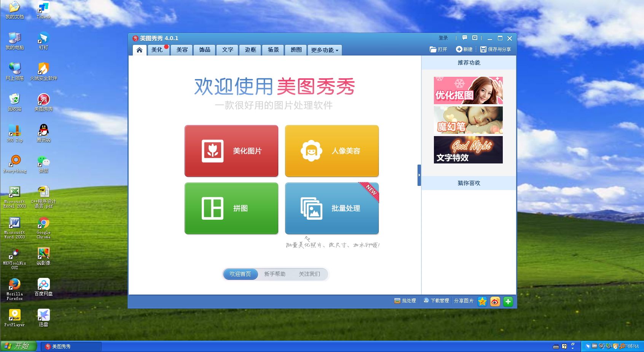
Task: Open the 开始 Start button
Action: [x=18, y=346]
